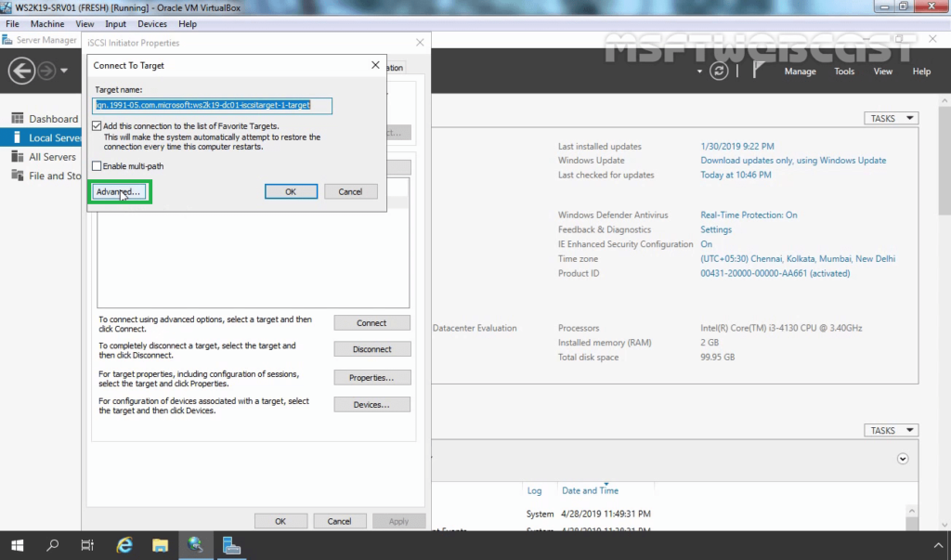The image size is (951, 560).
Task: Click Today at 10:46 PM link
Action: click(736, 175)
